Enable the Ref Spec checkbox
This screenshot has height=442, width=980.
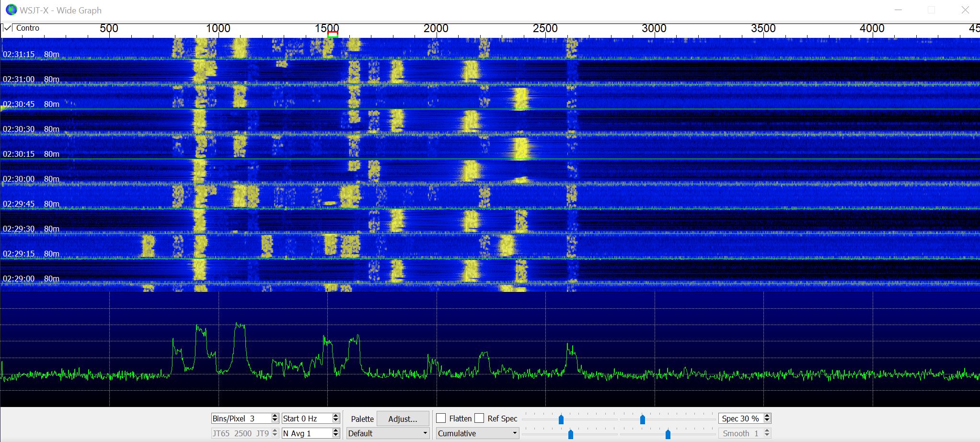(479, 419)
